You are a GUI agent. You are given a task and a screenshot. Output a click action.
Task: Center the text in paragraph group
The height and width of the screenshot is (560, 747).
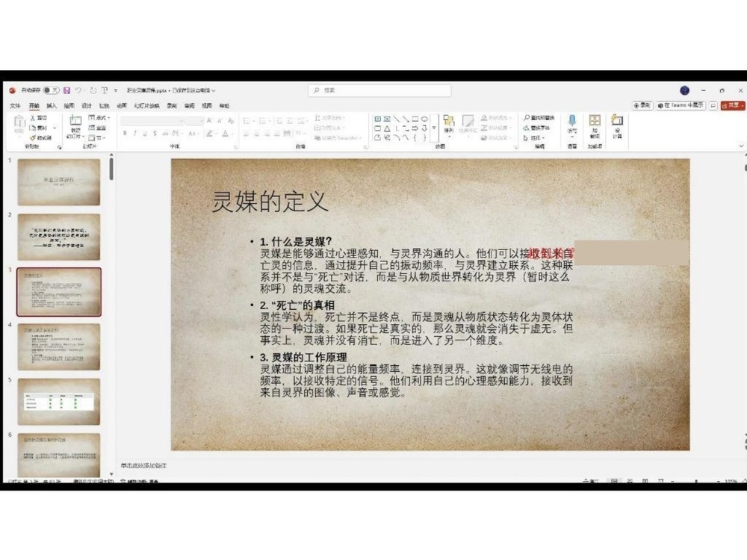tap(257, 134)
